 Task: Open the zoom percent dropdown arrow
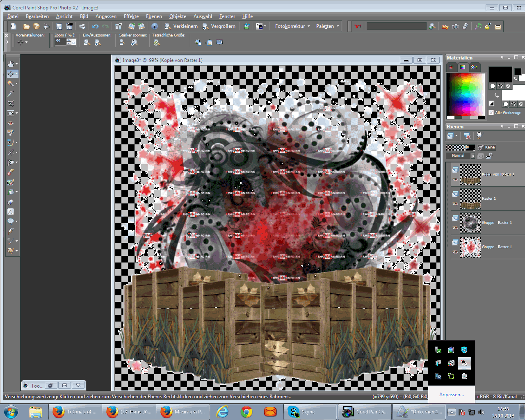click(74, 42)
